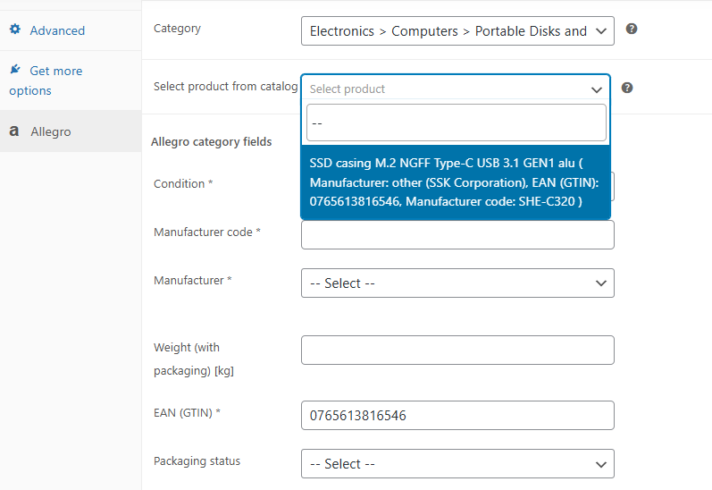
Task: Click the 'EAN (GTIN) *' label
Action: tap(187, 413)
